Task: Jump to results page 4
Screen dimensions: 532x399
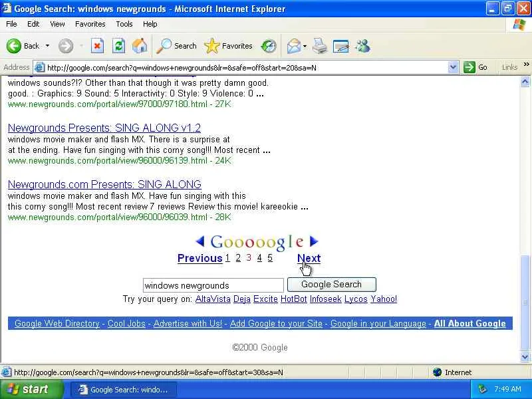Action: (x=259, y=258)
